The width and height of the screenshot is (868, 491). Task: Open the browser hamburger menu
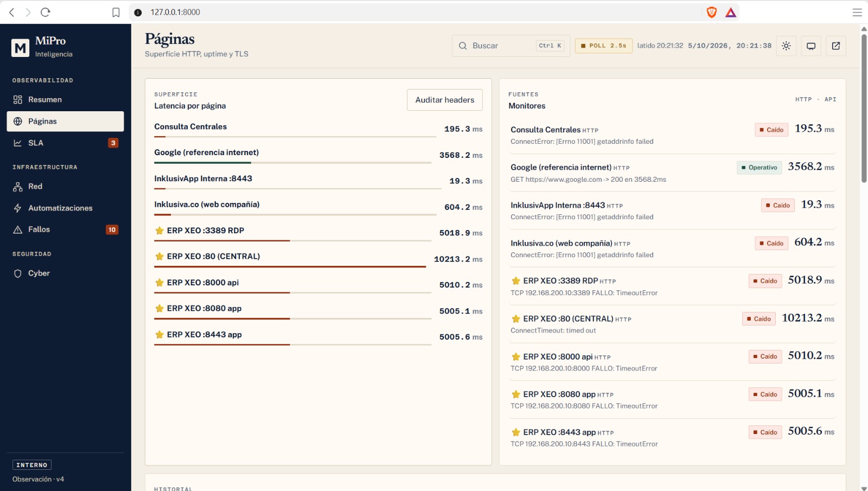tap(857, 12)
